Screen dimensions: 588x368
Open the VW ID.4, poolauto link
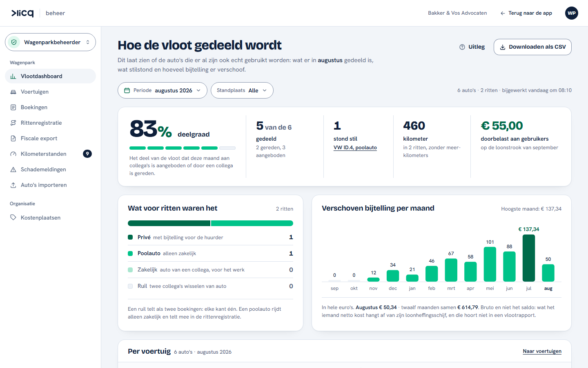[x=355, y=148]
